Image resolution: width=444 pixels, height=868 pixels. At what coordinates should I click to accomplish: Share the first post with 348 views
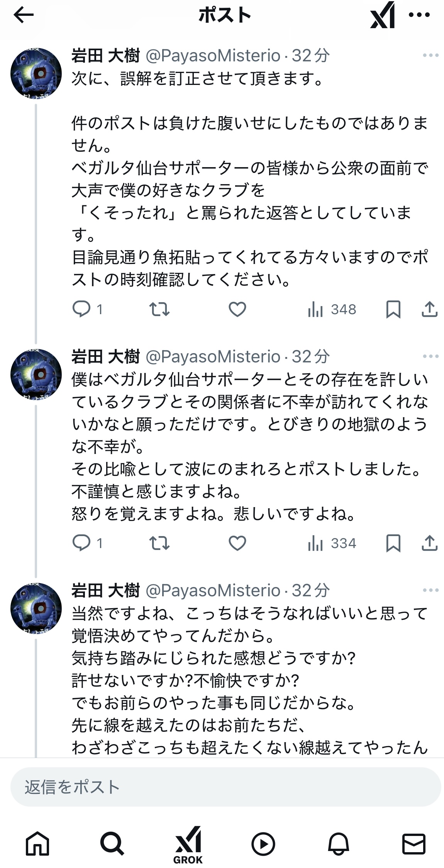429,310
